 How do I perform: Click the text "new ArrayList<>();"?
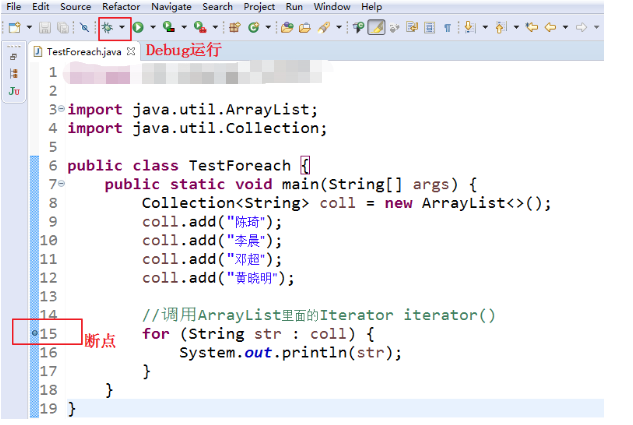(x=468, y=203)
